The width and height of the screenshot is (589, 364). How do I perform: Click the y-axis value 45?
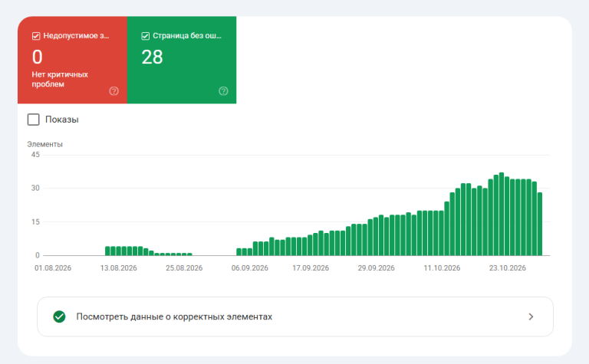[x=35, y=155]
